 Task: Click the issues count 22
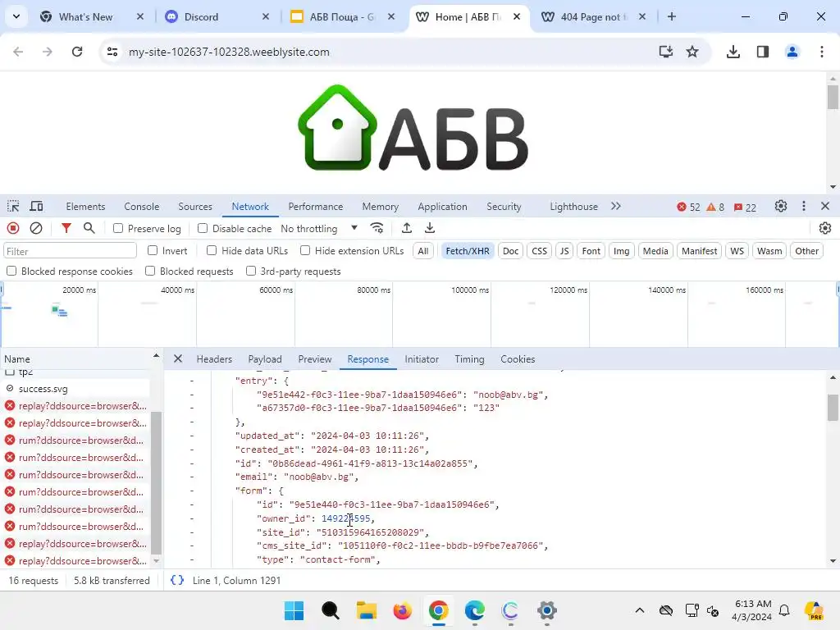pos(745,208)
